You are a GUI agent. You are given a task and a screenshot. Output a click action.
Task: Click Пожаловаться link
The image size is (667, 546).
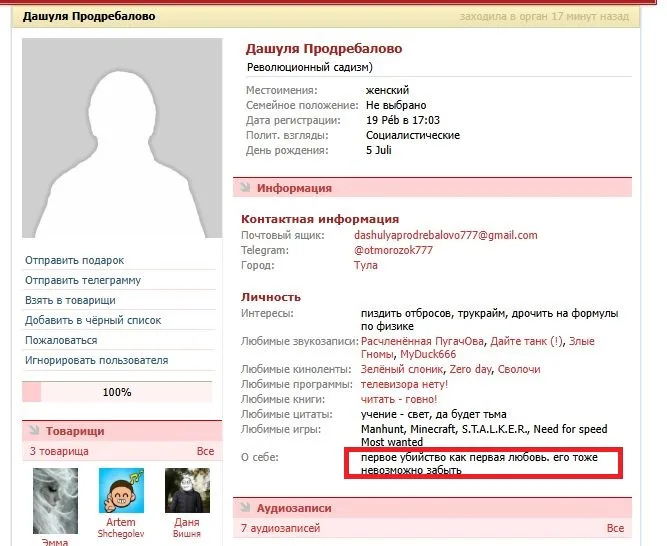click(x=61, y=340)
